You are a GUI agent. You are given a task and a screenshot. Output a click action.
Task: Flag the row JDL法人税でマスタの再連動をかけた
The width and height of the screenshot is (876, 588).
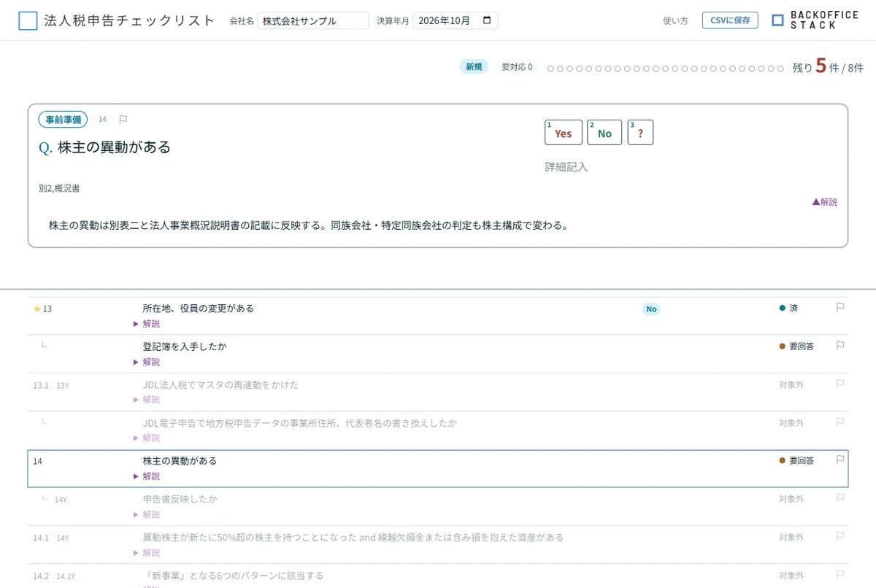pos(840,383)
